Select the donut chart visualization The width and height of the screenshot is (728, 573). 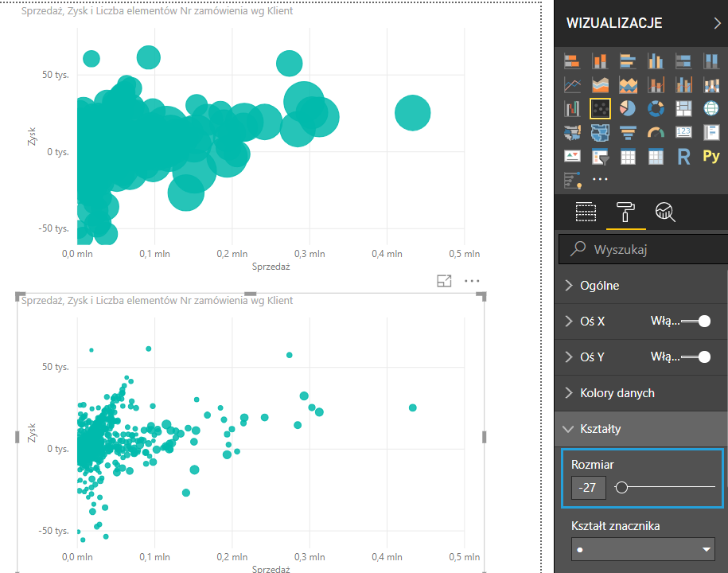click(x=656, y=108)
